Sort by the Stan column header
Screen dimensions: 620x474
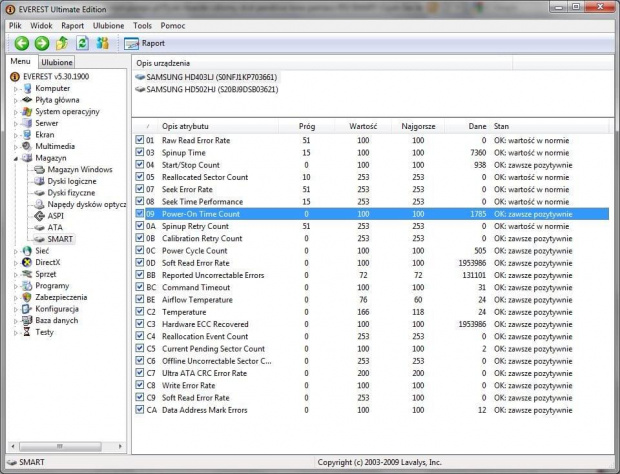coord(550,127)
